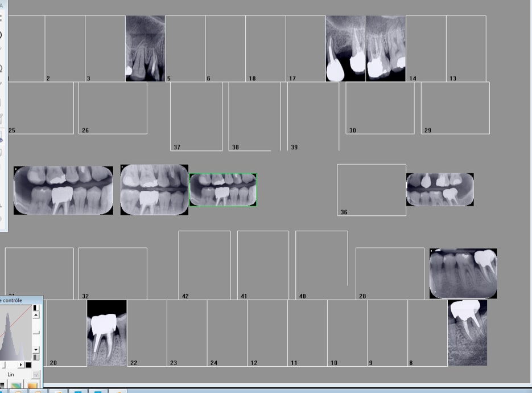
Task: Select the green-outlined bitewing X-ray
Action: pos(222,190)
